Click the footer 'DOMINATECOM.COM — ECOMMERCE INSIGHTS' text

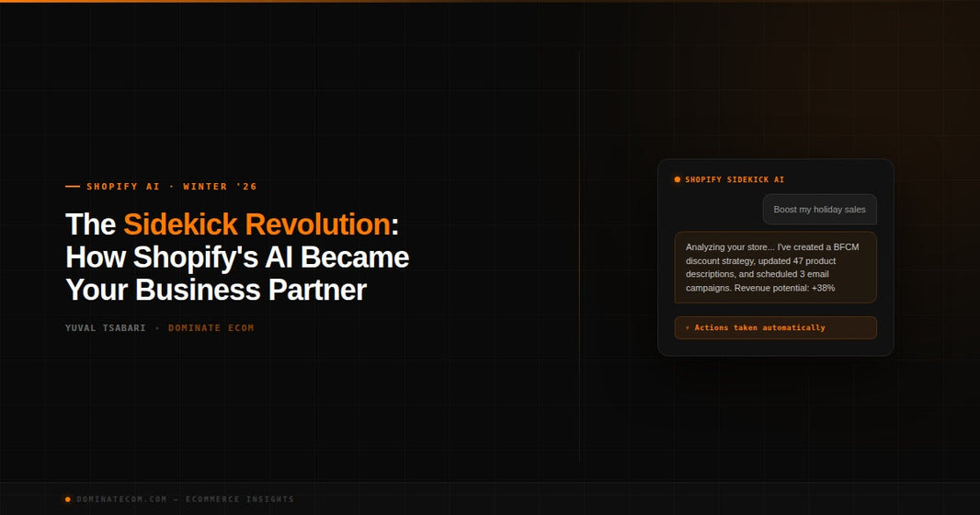[185, 498]
